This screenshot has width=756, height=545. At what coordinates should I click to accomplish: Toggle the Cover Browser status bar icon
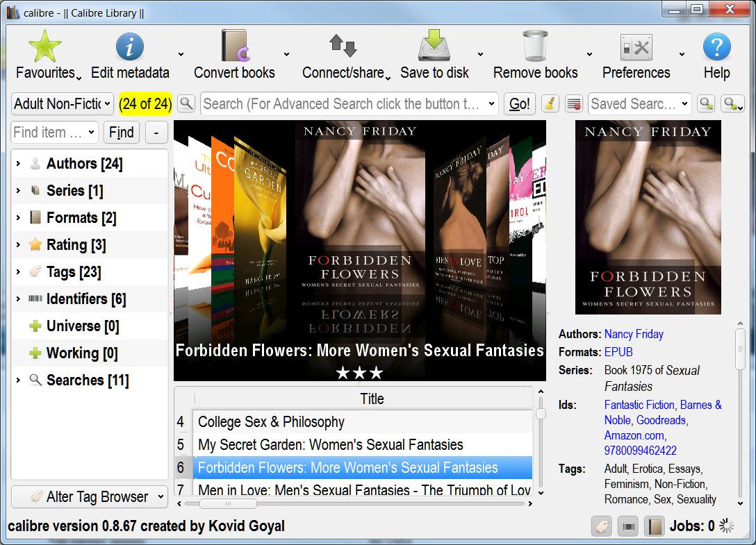click(x=628, y=526)
